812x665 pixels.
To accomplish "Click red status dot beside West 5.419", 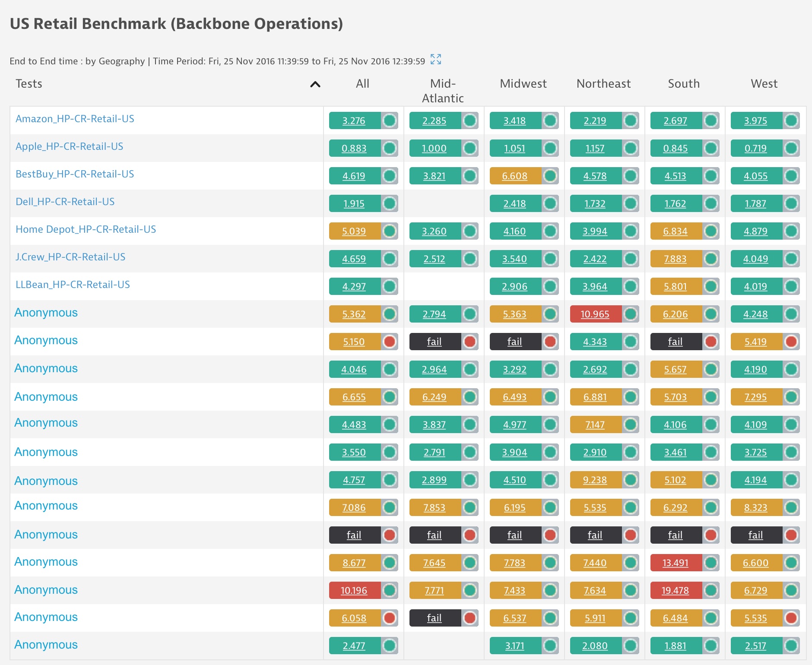I will point(791,342).
